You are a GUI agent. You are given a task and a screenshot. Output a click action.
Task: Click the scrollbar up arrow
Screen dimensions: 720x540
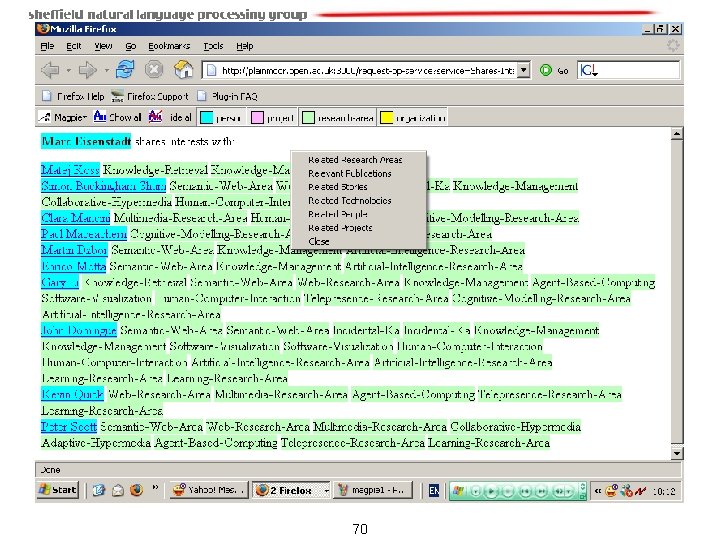(x=677, y=134)
